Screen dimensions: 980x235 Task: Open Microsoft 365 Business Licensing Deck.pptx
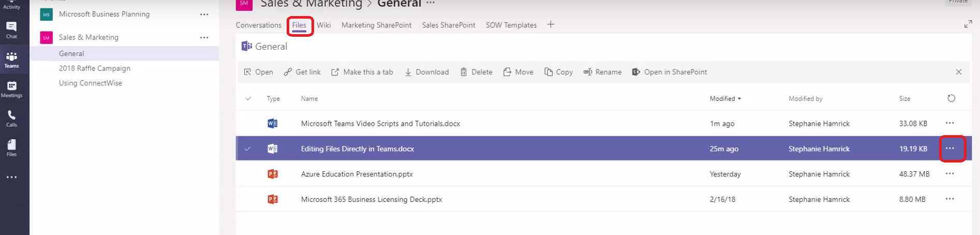(372, 199)
